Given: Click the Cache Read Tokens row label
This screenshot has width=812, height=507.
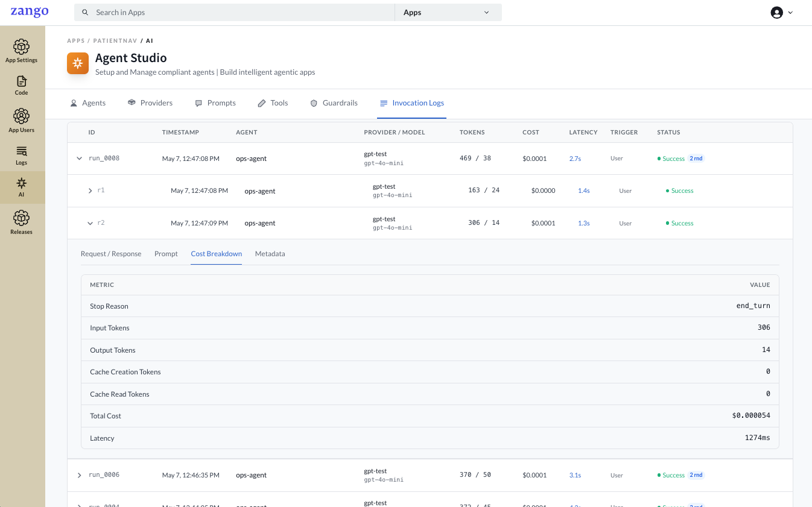Looking at the screenshot, I should (x=119, y=394).
